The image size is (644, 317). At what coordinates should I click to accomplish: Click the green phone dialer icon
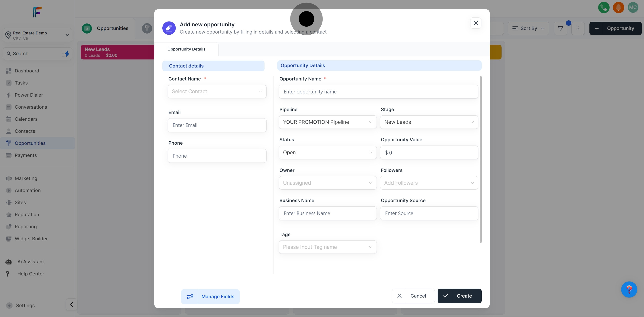point(604,8)
